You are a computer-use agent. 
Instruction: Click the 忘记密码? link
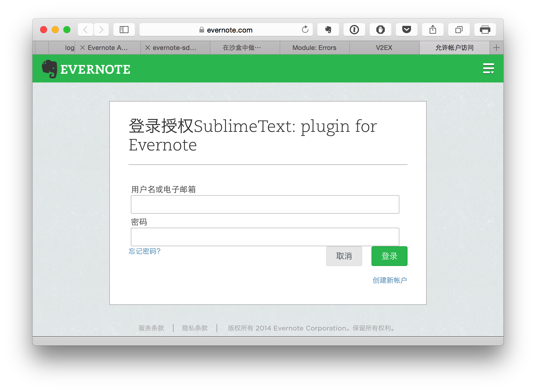(144, 251)
